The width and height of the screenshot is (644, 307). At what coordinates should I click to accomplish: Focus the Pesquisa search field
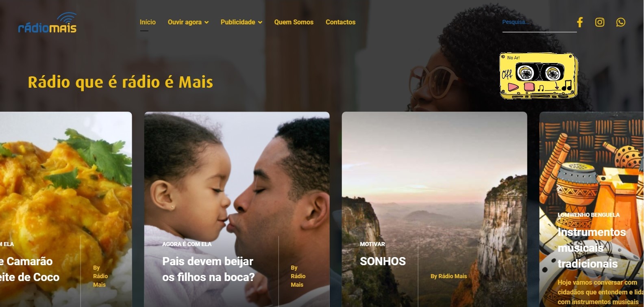[540, 22]
